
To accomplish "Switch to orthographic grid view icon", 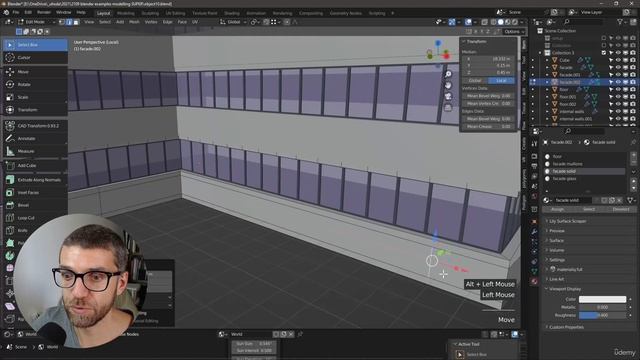I will click(448, 108).
